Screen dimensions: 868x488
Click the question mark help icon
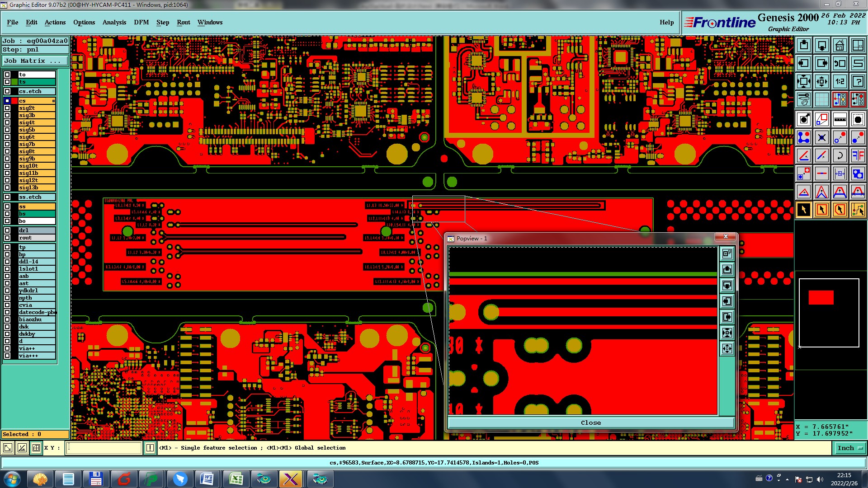pos(858,81)
